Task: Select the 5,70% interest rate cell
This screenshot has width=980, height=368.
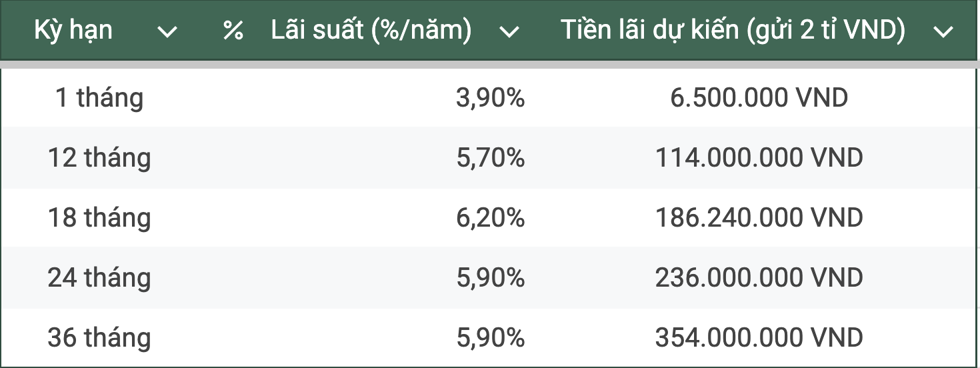Action: coord(490,158)
